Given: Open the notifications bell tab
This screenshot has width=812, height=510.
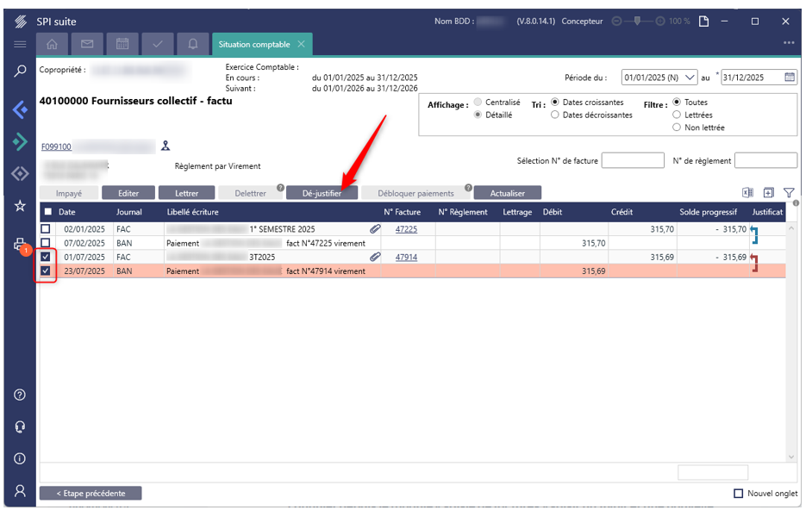Looking at the screenshot, I should click(x=192, y=44).
